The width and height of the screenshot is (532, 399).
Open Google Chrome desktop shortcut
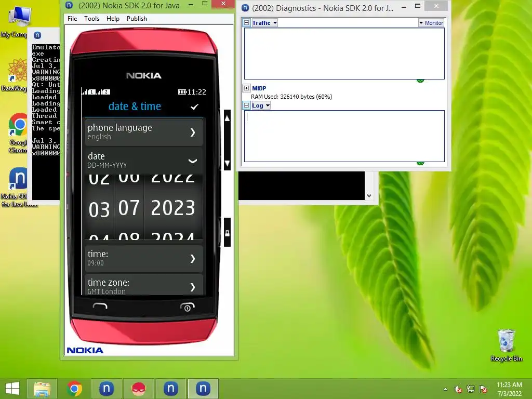(x=18, y=133)
